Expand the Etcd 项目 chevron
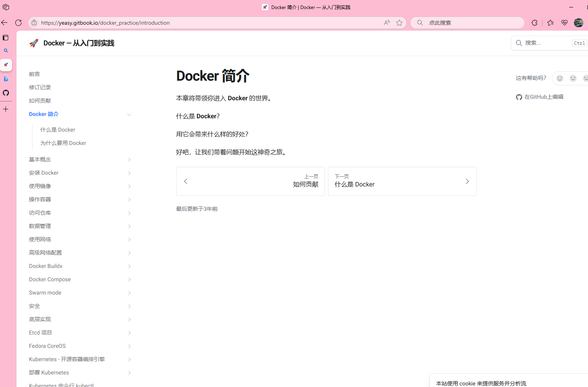The width and height of the screenshot is (588, 387). [x=129, y=333]
